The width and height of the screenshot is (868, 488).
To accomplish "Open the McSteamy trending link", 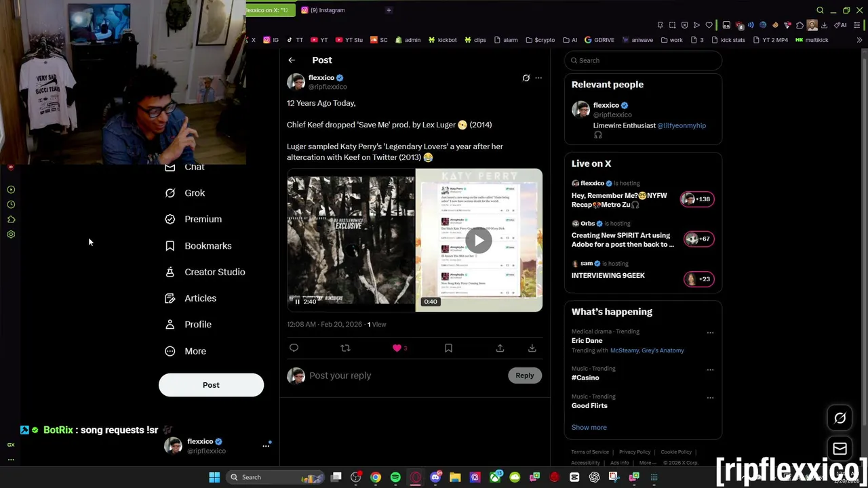I will (626, 351).
